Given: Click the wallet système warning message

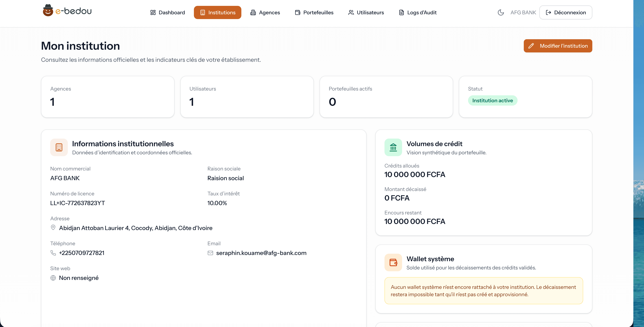Looking at the screenshot, I should (x=484, y=291).
